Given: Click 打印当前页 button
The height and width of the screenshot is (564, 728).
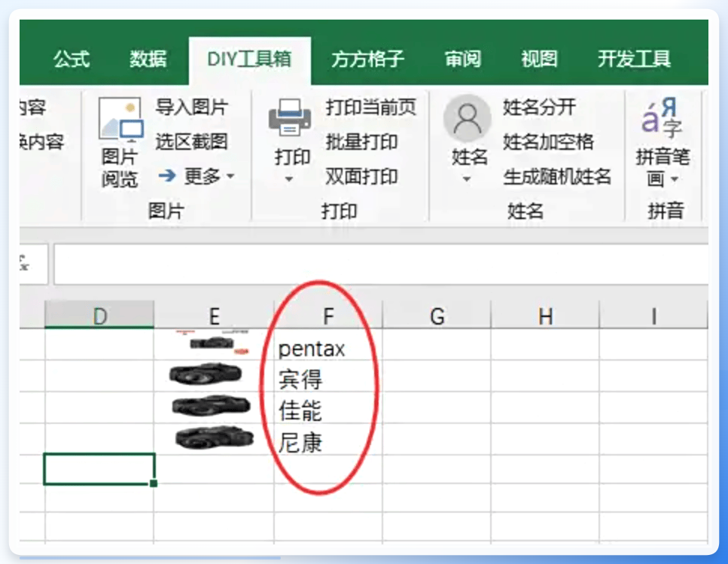Looking at the screenshot, I should pos(371,107).
